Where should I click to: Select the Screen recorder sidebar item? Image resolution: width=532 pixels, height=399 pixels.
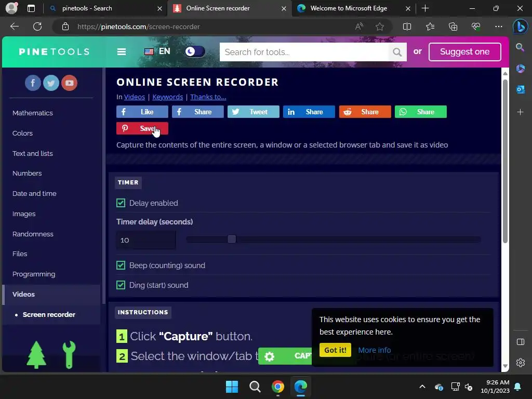click(x=49, y=314)
